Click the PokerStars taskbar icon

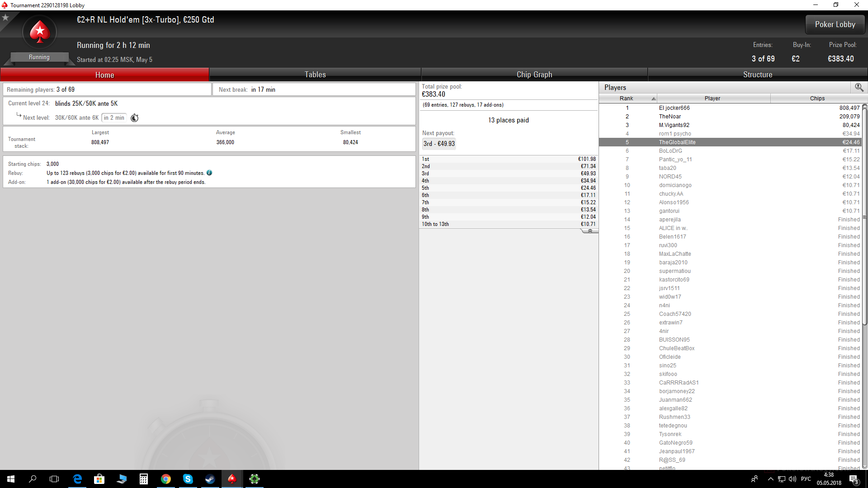[232, 479]
